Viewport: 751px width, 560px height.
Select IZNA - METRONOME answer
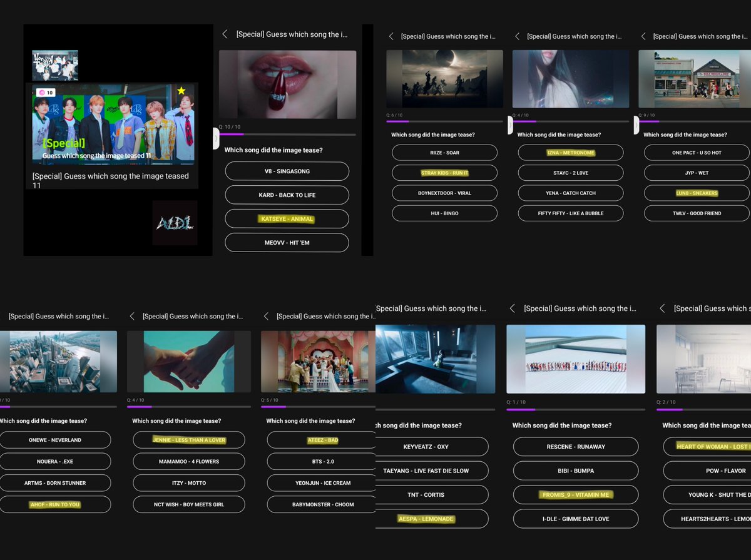tap(571, 153)
